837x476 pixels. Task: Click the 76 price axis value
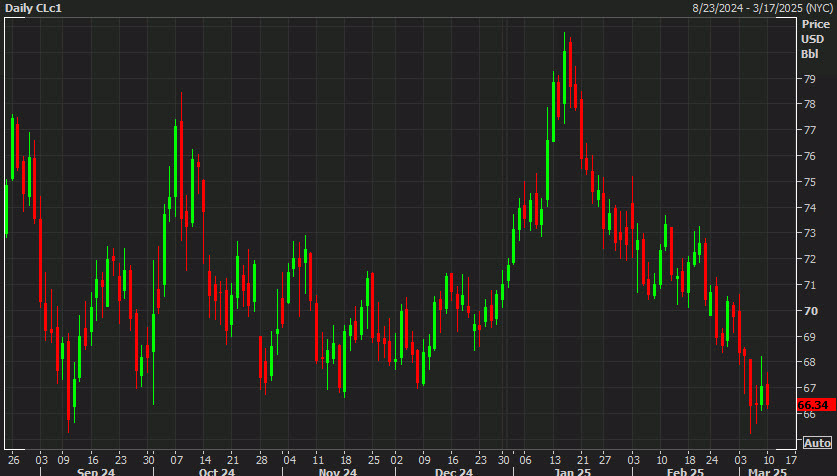tap(810, 156)
